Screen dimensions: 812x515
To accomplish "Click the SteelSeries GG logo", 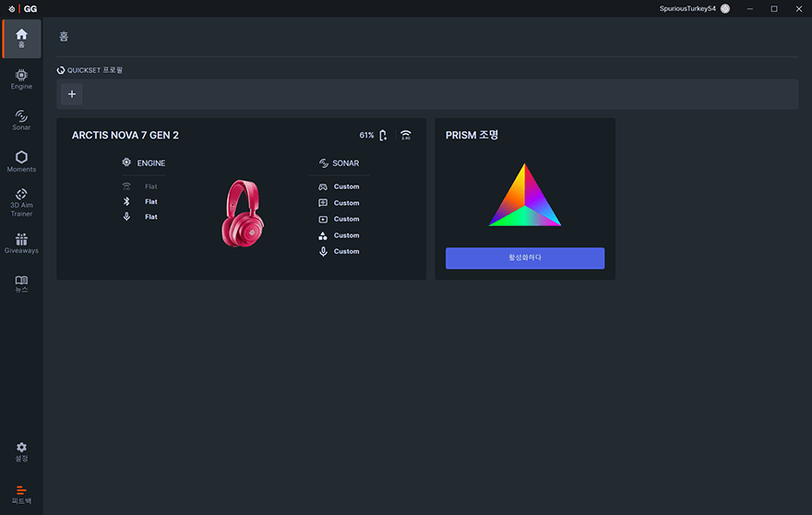I will point(23,9).
